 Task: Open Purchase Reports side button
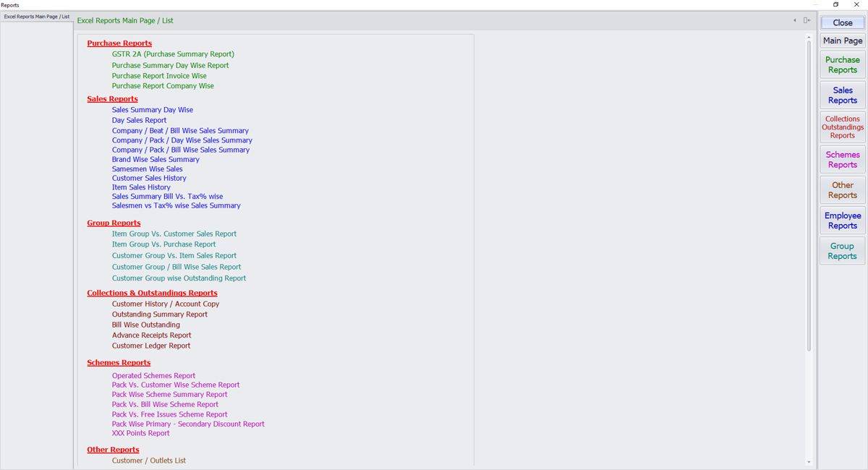pos(842,65)
